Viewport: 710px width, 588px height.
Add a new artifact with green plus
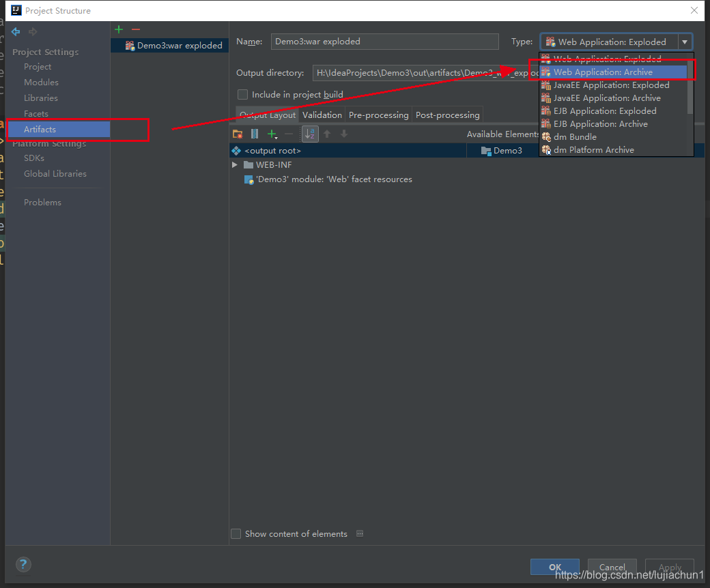119,29
